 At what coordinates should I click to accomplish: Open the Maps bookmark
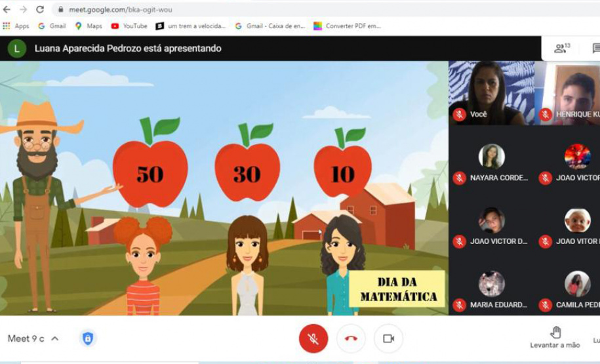pos(89,26)
